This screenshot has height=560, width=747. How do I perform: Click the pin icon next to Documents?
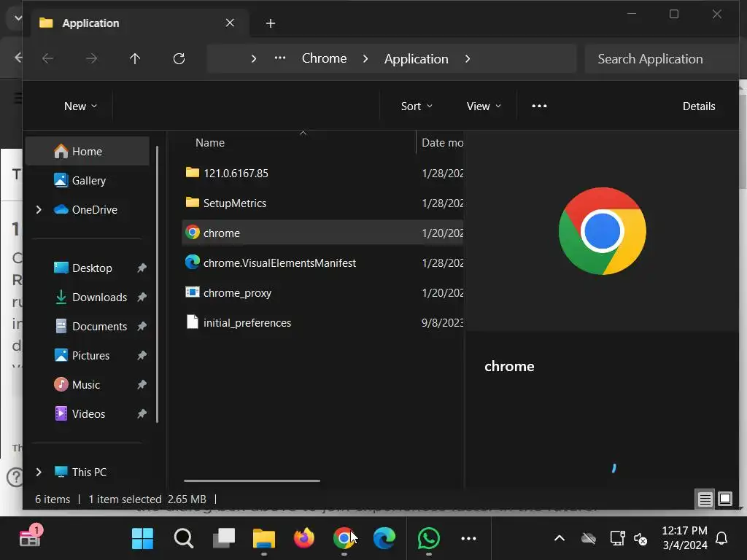(x=142, y=326)
